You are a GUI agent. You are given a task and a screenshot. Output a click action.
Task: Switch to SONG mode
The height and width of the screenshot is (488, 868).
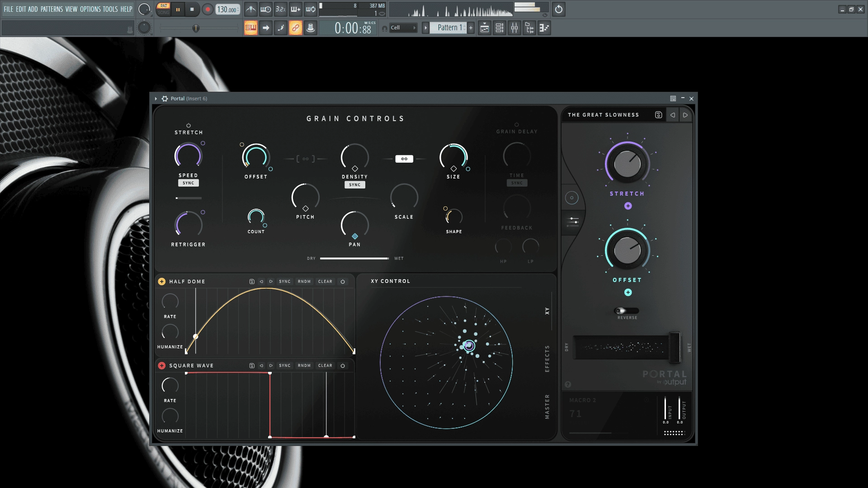(x=164, y=13)
